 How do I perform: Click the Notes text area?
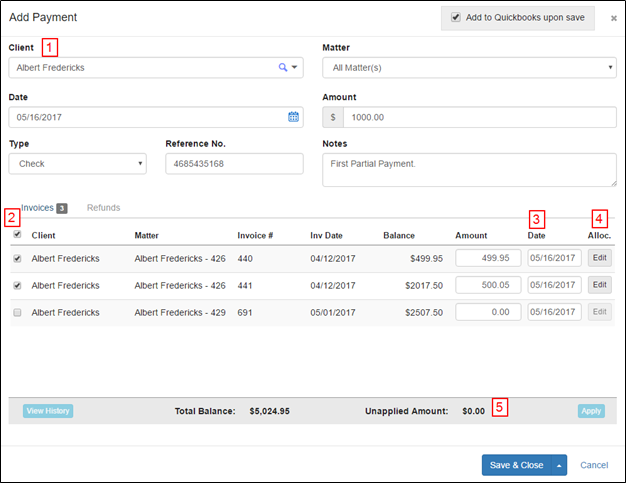(x=470, y=170)
